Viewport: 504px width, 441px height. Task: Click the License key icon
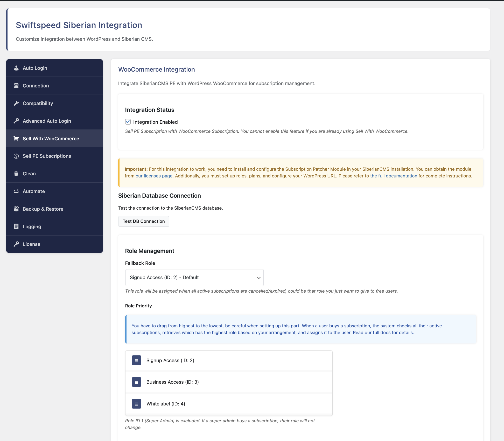point(16,244)
